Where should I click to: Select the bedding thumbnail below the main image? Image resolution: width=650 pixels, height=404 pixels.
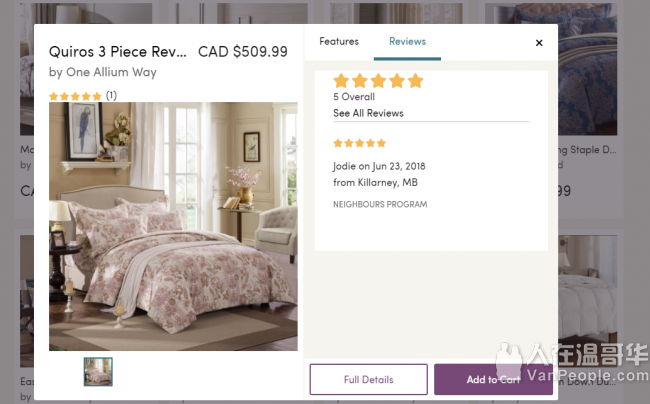98,372
